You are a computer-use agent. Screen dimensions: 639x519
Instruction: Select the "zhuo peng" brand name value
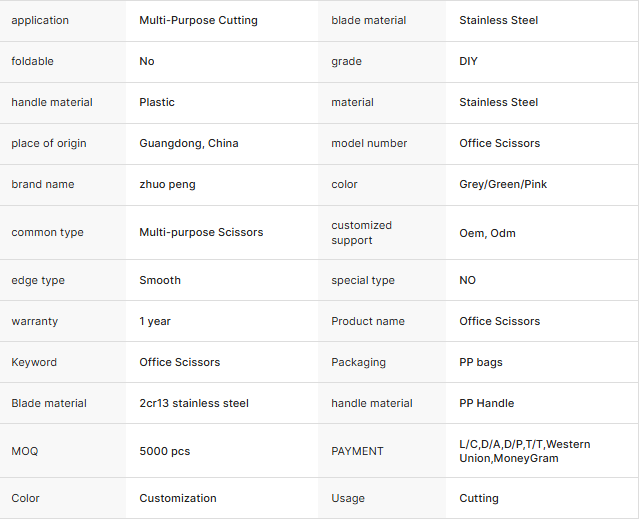click(166, 184)
